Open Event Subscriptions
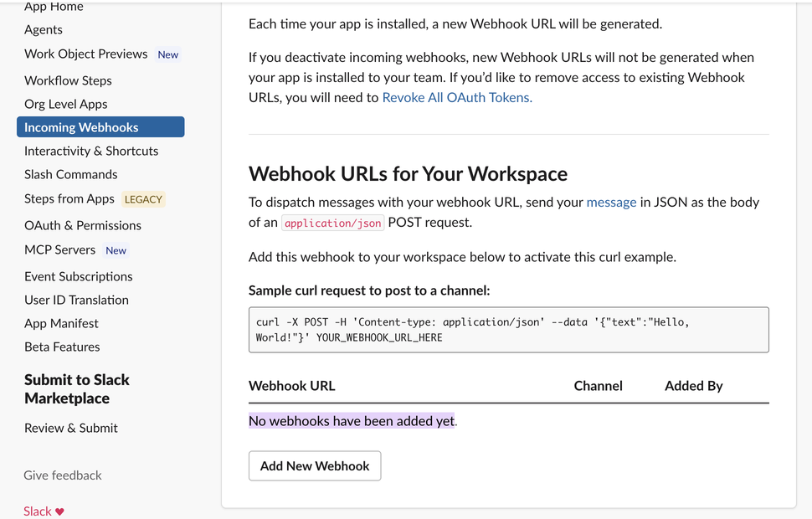 tap(78, 276)
